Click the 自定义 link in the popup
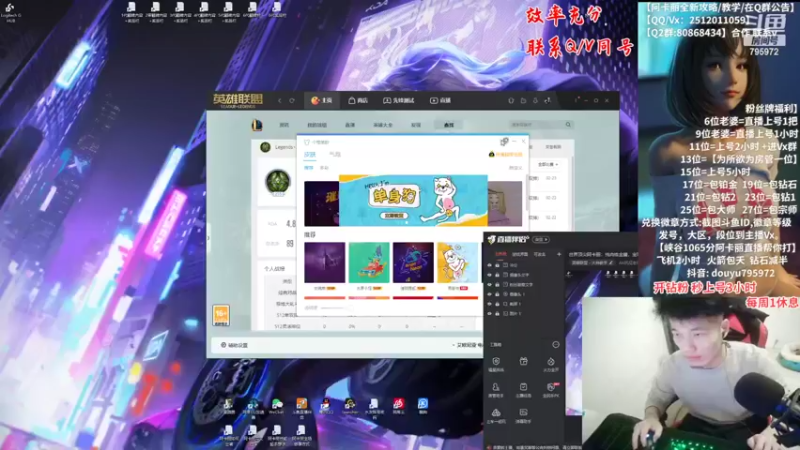800x450 pixels. tap(515, 168)
